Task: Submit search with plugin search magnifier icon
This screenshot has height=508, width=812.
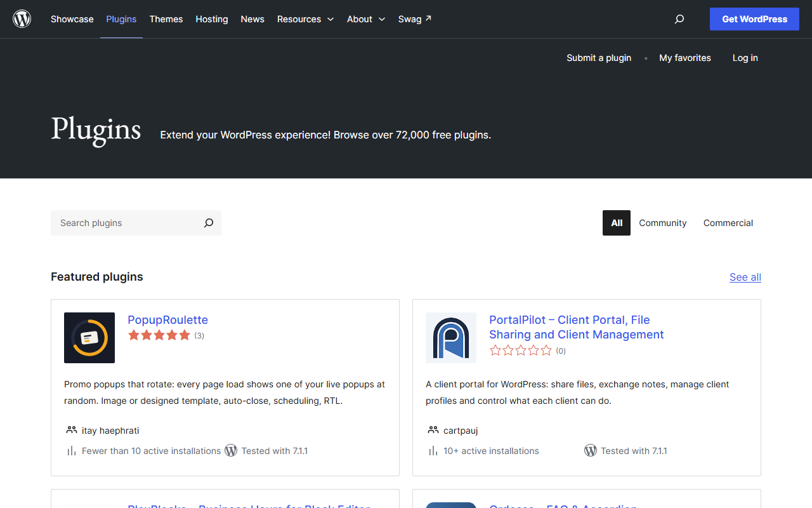Action: 209,223
